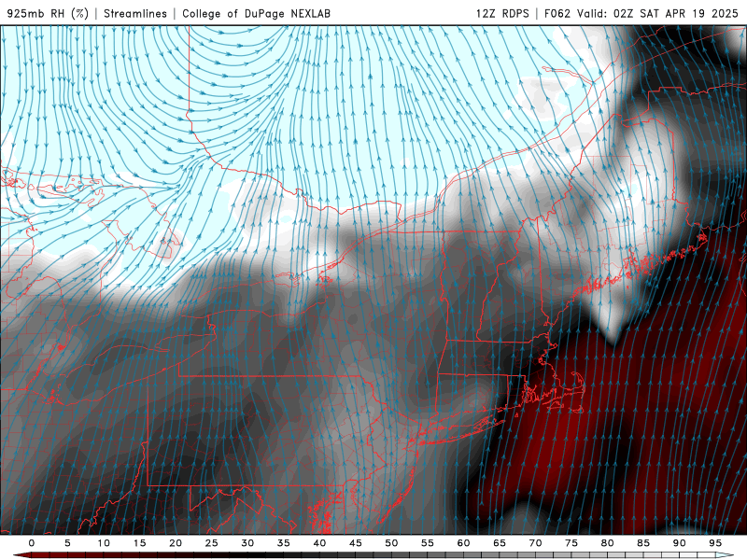The height and width of the screenshot is (560, 747).
Task: Click the '15' tick label on the scale
Action: [139, 543]
